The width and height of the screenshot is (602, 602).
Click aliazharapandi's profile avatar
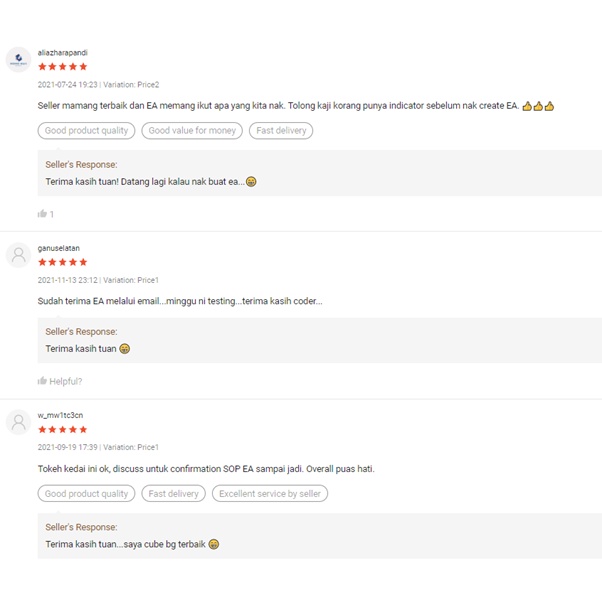point(18,59)
